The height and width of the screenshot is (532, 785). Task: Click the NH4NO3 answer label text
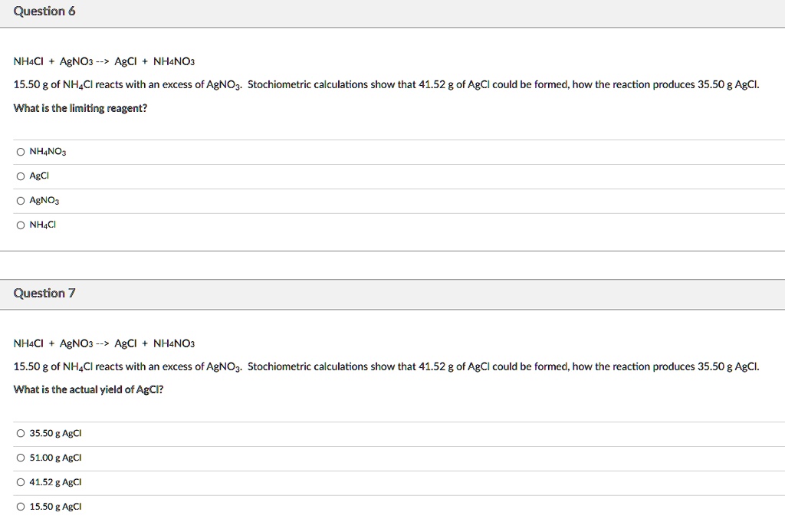(x=48, y=153)
